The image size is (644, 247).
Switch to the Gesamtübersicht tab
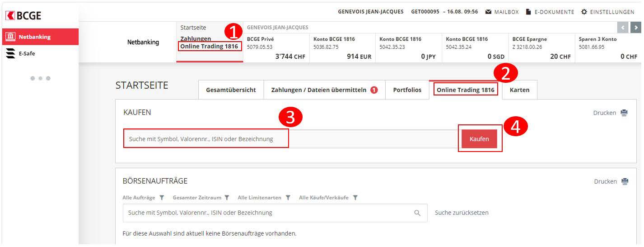tap(231, 90)
